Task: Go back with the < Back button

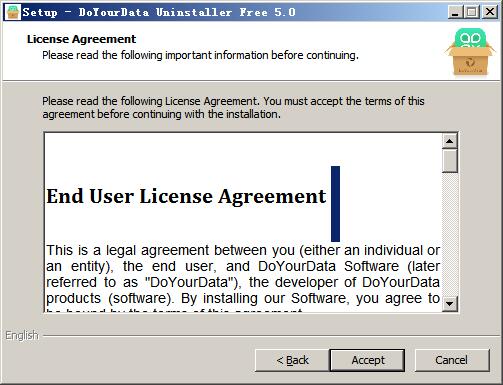Action: coord(292,360)
